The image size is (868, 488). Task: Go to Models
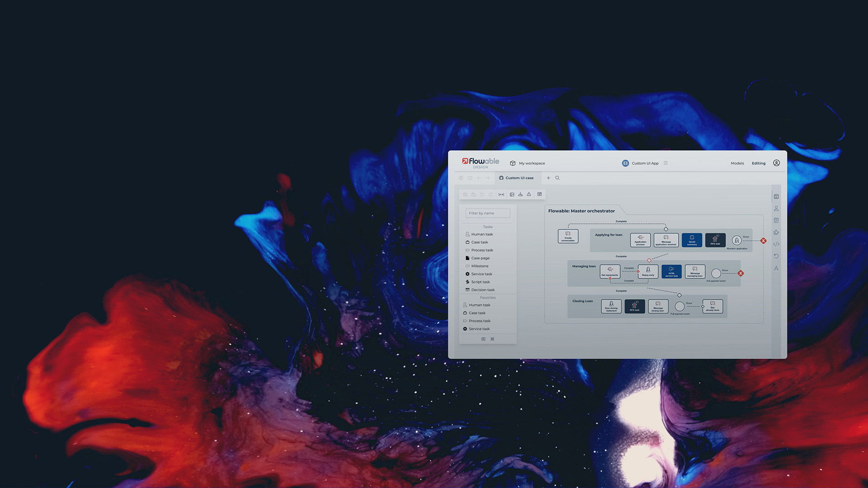click(x=737, y=163)
